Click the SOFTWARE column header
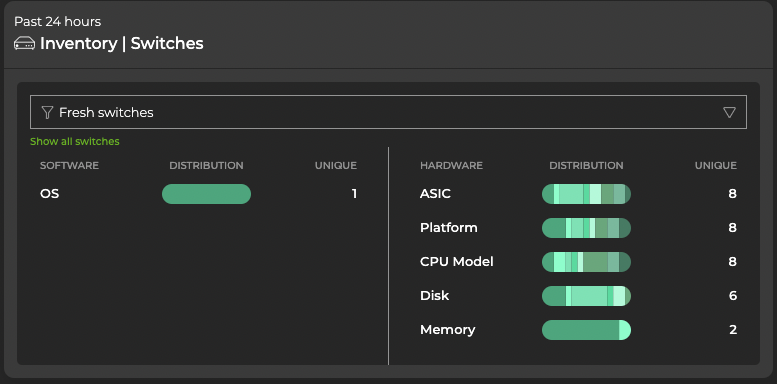777x384 pixels. point(69,165)
